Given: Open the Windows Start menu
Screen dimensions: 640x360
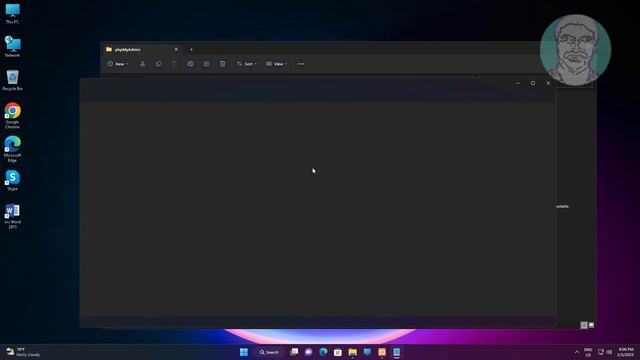Looking at the screenshot, I should coord(244,352).
